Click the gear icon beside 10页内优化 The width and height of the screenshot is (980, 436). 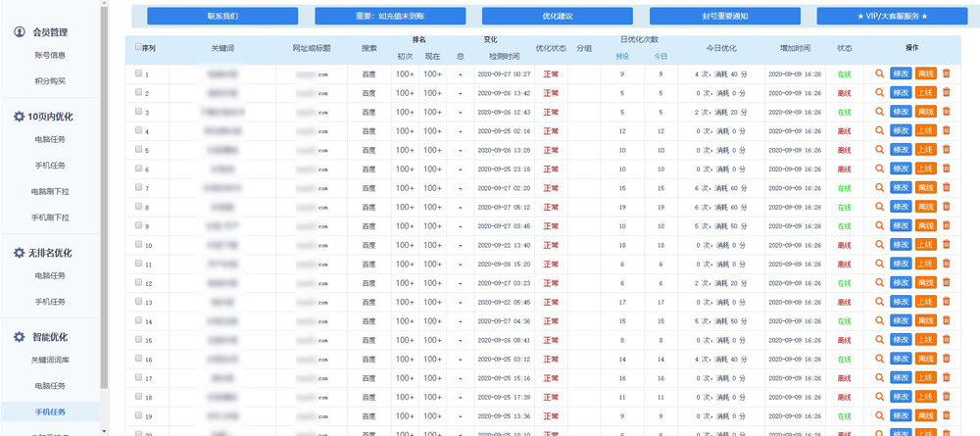click(20, 117)
